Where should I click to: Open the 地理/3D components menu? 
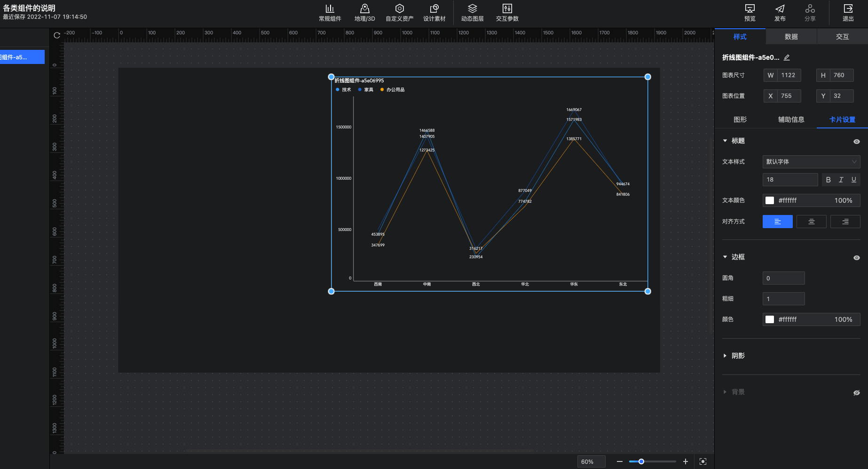(x=365, y=13)
